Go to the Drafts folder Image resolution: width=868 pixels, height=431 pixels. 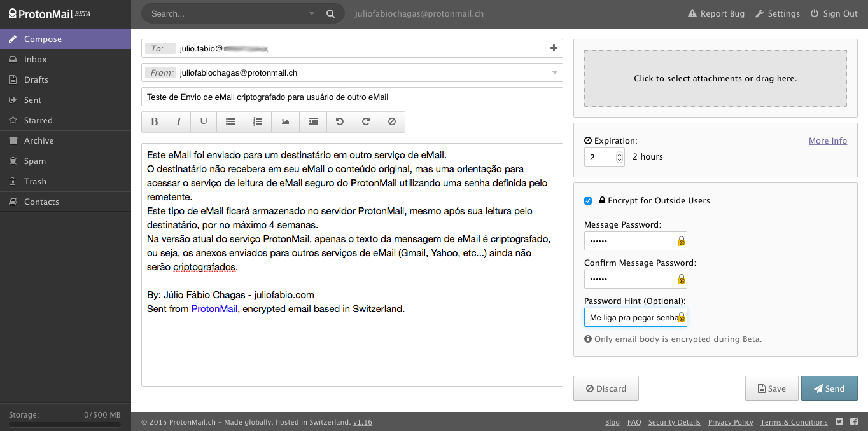(36, 79)
